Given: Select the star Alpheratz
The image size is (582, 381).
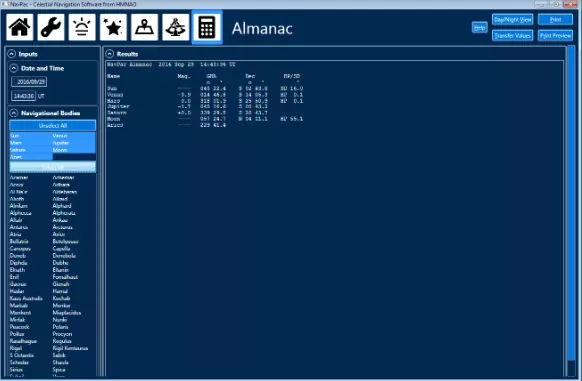Looking at the screenshot, I should tap(64, 213).
